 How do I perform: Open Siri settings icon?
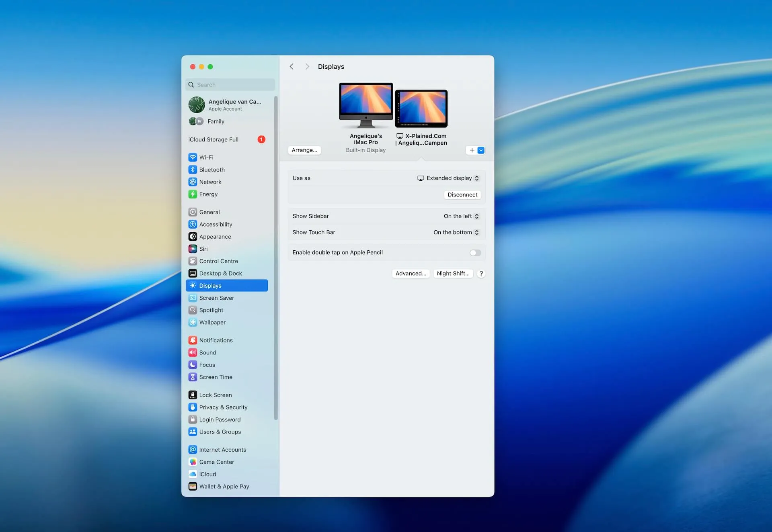pyautogui.click(x=193, y=249)
